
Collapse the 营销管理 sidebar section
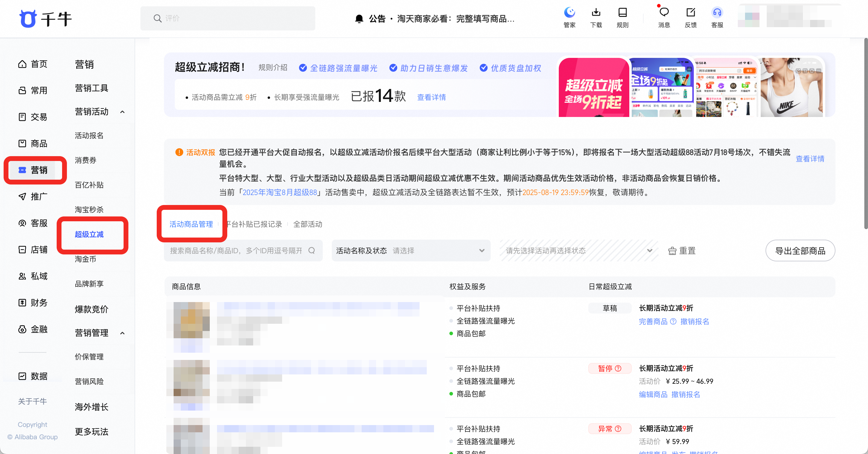tap(122, 333)
